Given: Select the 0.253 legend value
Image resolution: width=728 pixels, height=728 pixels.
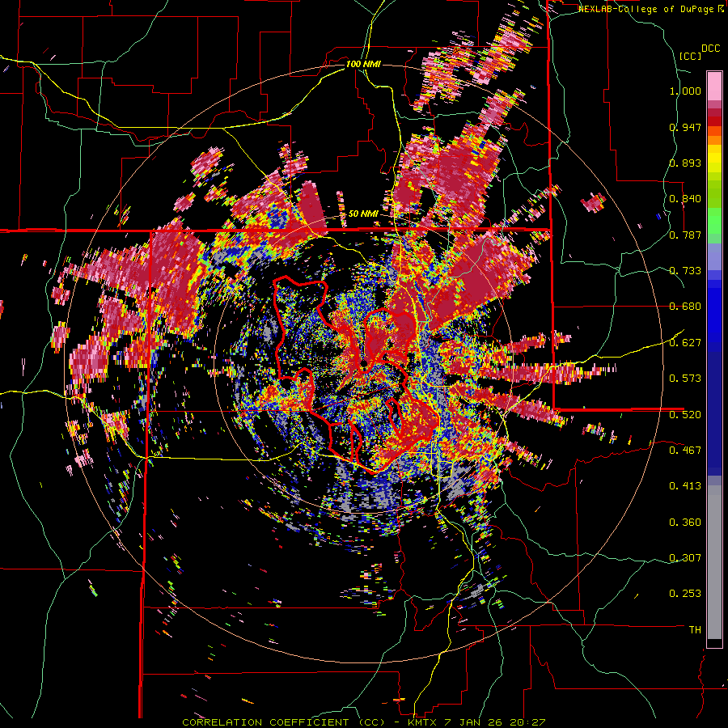Looking at the screenshot, I should [685, 594].
